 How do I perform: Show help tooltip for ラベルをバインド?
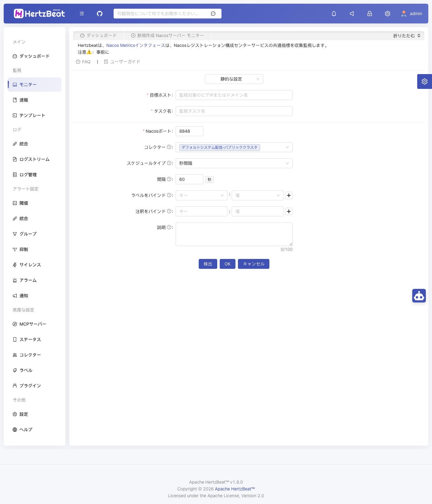coord(169,195)
